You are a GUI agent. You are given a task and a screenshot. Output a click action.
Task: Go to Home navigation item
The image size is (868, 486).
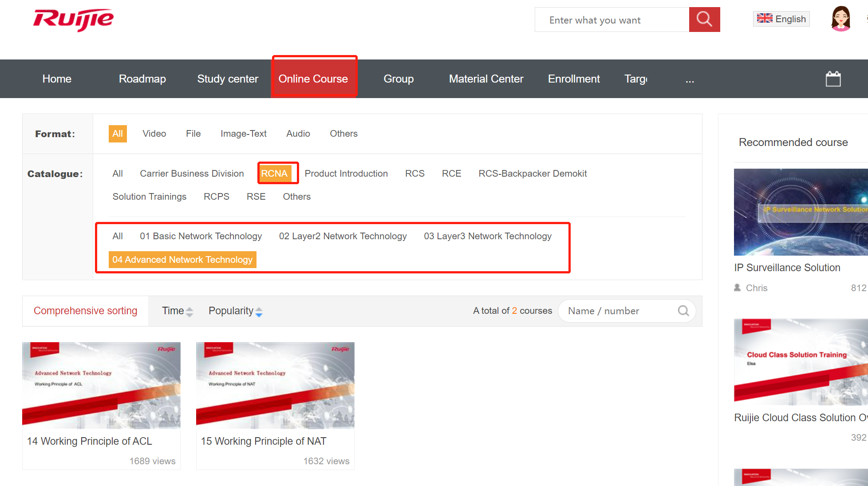pyautogui.click(x=57, y=79)
